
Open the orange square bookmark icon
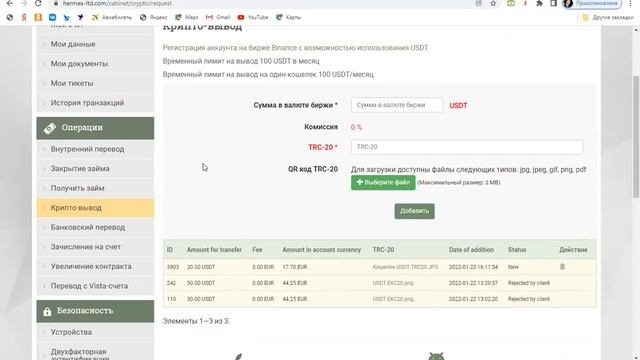[38, 18]
